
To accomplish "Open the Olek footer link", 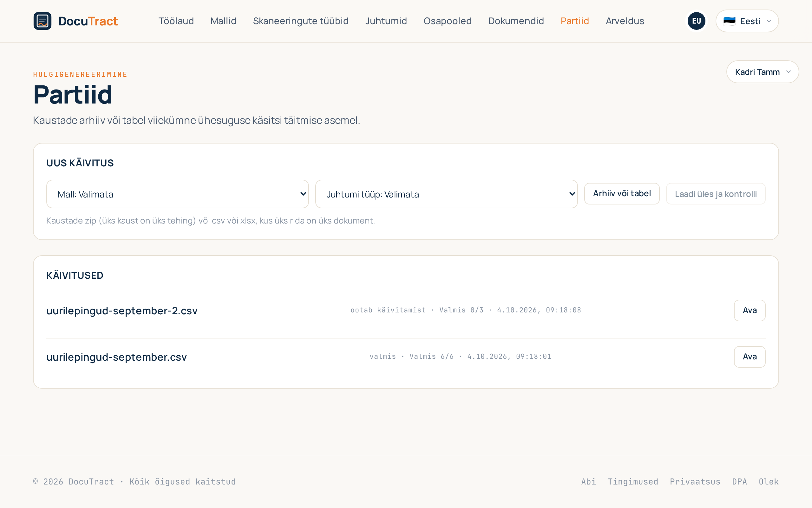I will tap(769, 481).
